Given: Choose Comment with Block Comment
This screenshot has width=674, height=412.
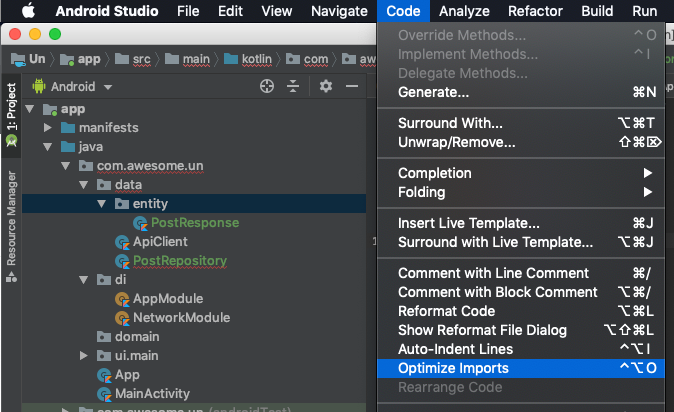Looking at the screenshot, I should click(x=521, y=292).
